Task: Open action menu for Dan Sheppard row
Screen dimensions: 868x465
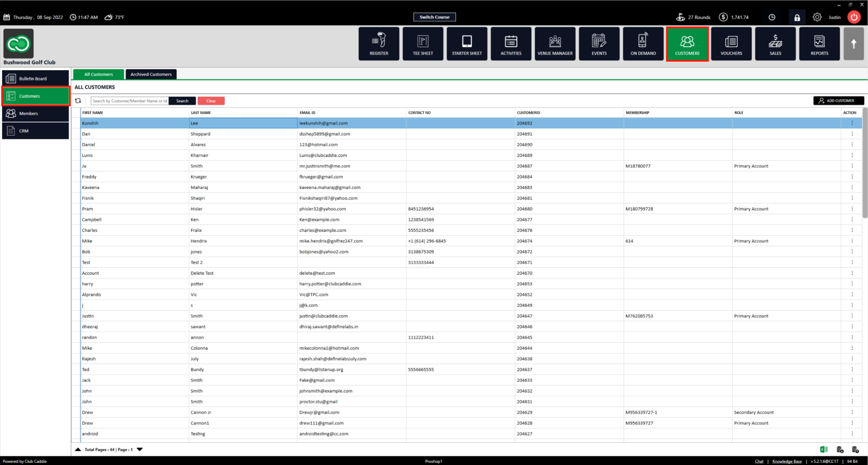Action: [x=852, y=134]
